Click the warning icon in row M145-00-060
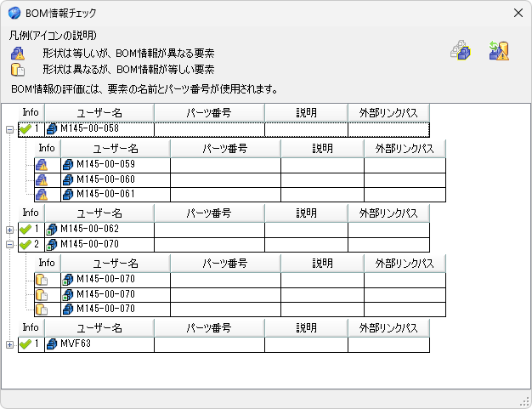The width and height of the screenshot is (532, 409). click(42, 180)
